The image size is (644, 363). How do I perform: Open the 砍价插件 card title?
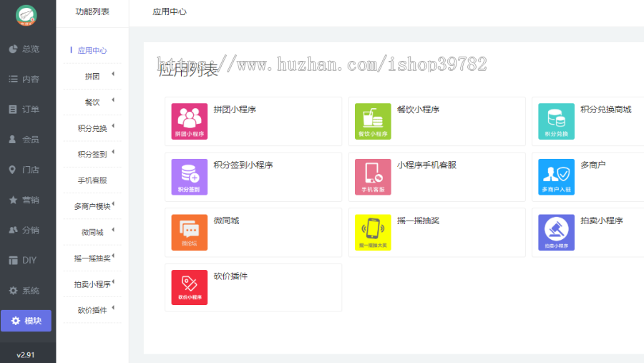[x=230, y=276]
